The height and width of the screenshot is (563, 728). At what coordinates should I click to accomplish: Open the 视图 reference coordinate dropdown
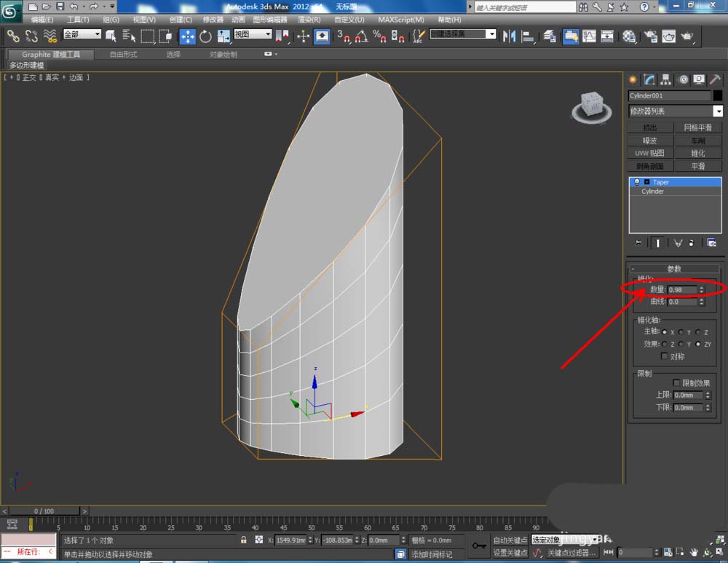click(x=253, y=34)
